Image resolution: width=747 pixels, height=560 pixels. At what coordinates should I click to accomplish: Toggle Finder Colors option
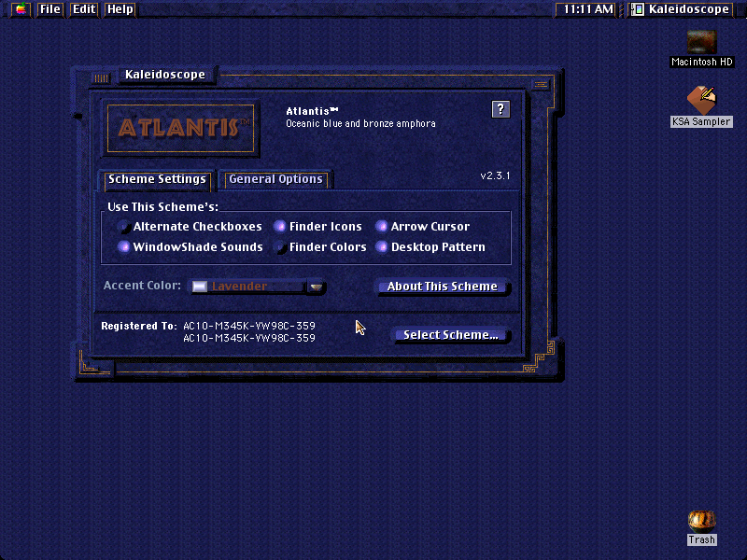pyautogui.click(x=320, y=247)
